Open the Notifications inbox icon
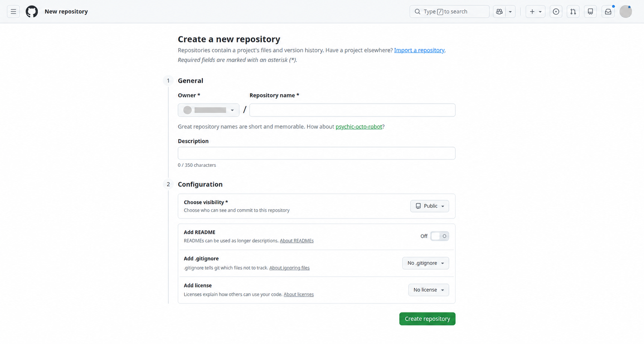Screen dimensions: 644x344 [608, 12]
